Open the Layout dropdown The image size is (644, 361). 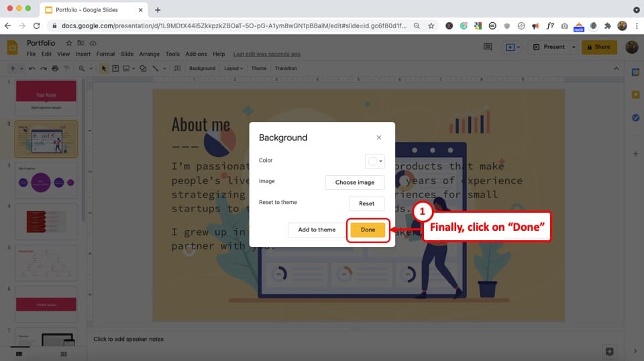(x=233, y=68)
